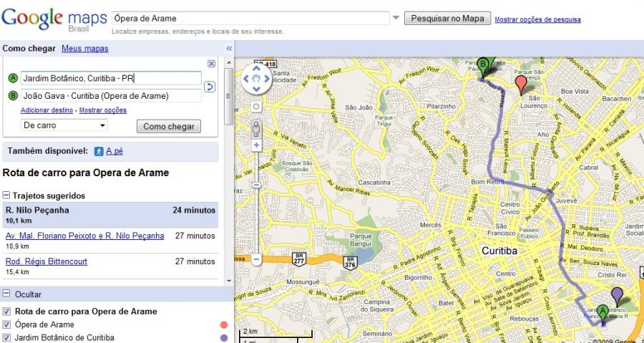Image resolution: width=644 pixels, height=343 pixels.
Task: Click the Pilarzinho label on map
Action: coord(441,106)
